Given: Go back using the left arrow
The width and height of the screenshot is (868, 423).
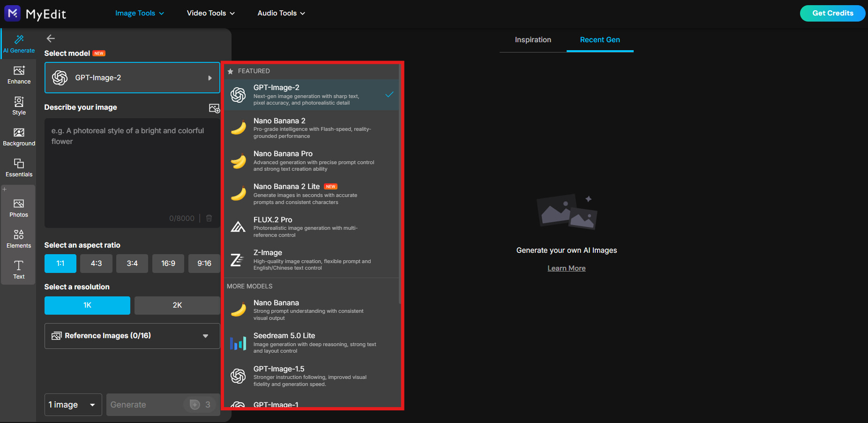Looking at the screenshot, I should tap(51, 38).
